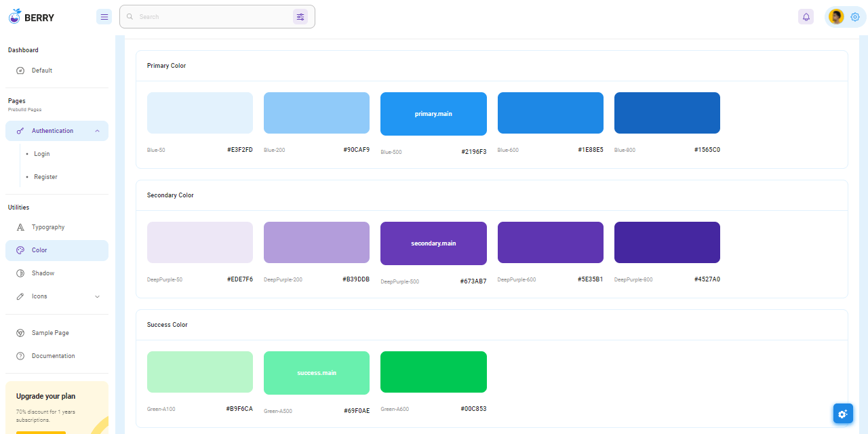Screen dimensions: 868x434
Task: Open theme settings with the gear icon
Action: (854, 16)
